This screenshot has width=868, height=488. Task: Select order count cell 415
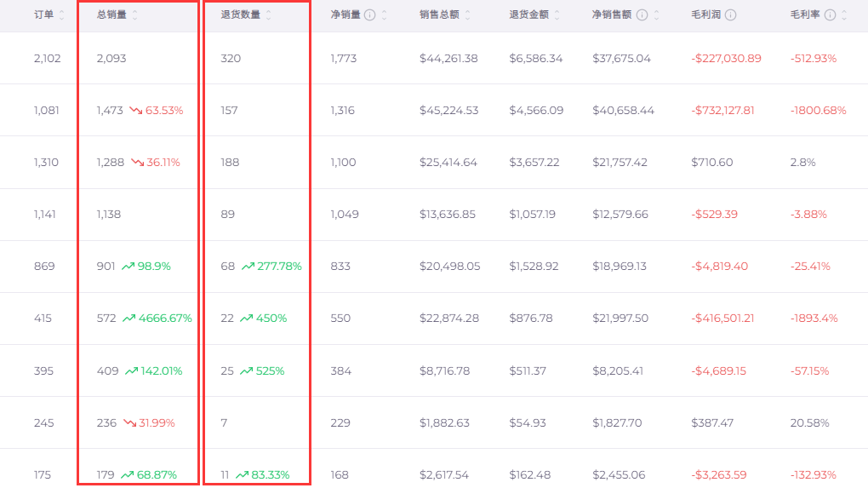(x=43, y=319)
